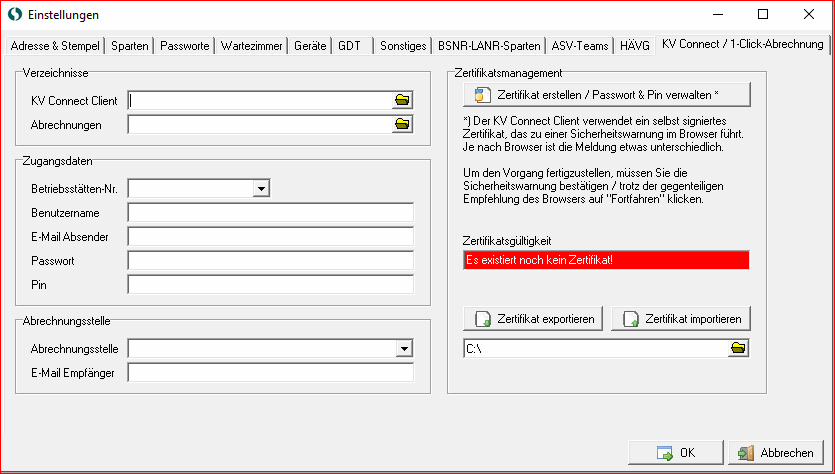Browse folder for Abrechnungen directory
Screen dimensions: 835x474
click(x=402, y=124)
